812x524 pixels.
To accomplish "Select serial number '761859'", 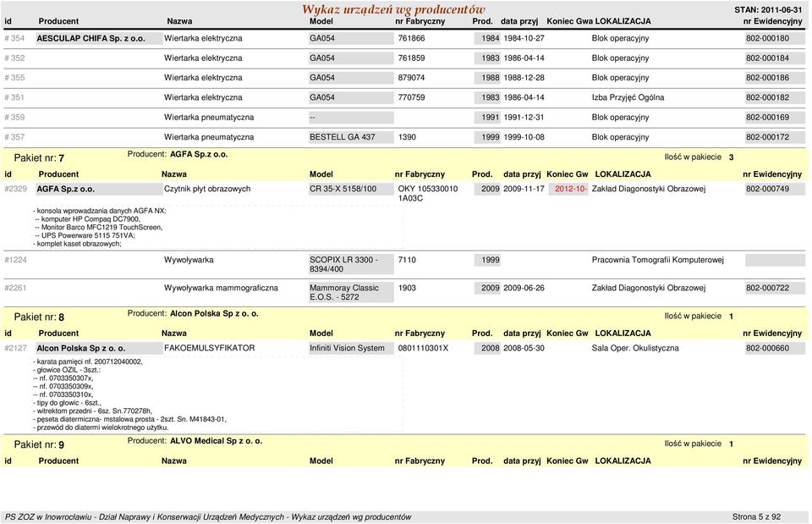I will (411, 58).
